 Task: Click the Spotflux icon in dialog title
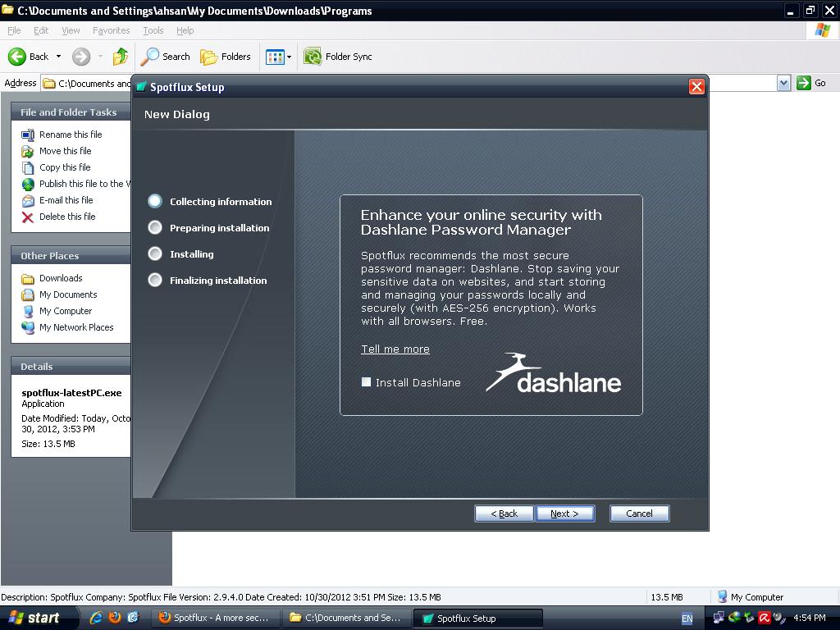[141, 87]
